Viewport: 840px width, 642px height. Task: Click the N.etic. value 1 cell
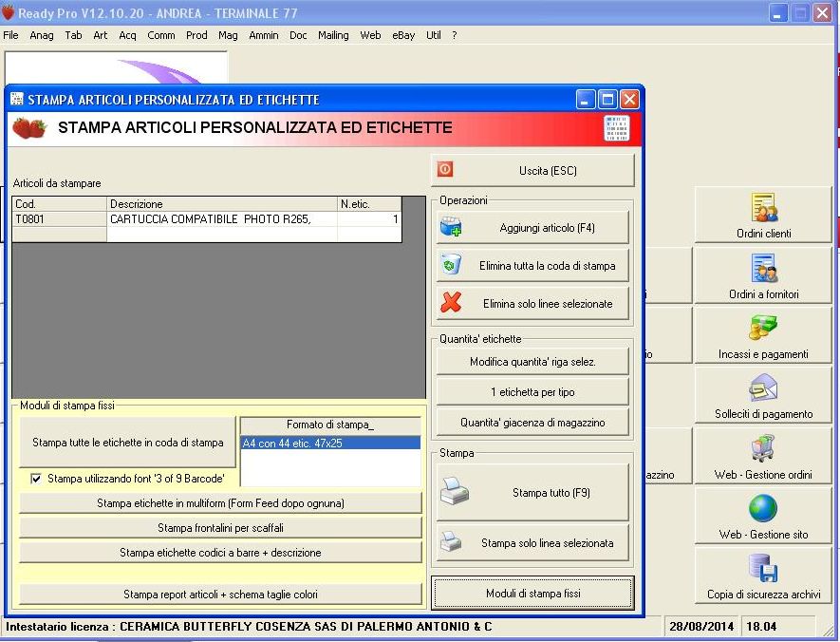click(x=369, y=219)
